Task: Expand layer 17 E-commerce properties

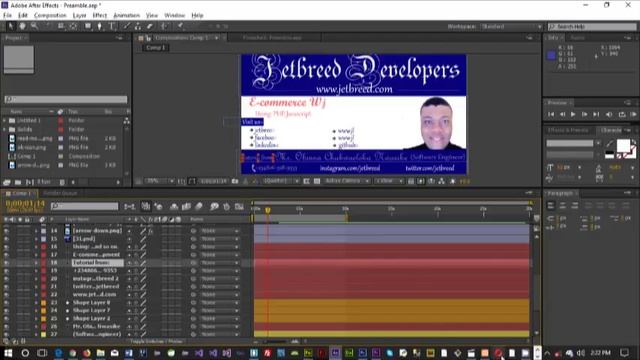Action: 36,255
